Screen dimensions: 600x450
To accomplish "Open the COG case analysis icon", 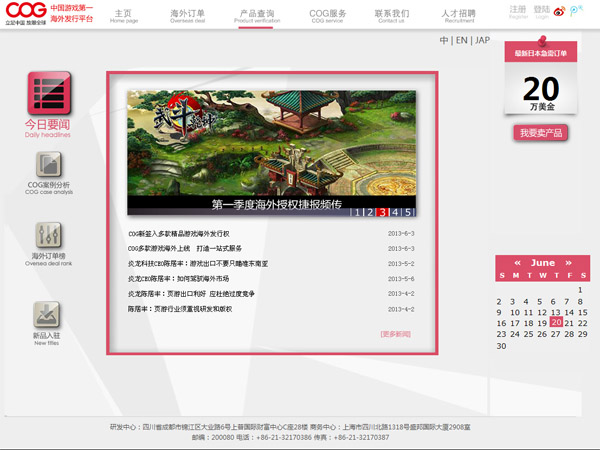I will (x=49, y=164).
